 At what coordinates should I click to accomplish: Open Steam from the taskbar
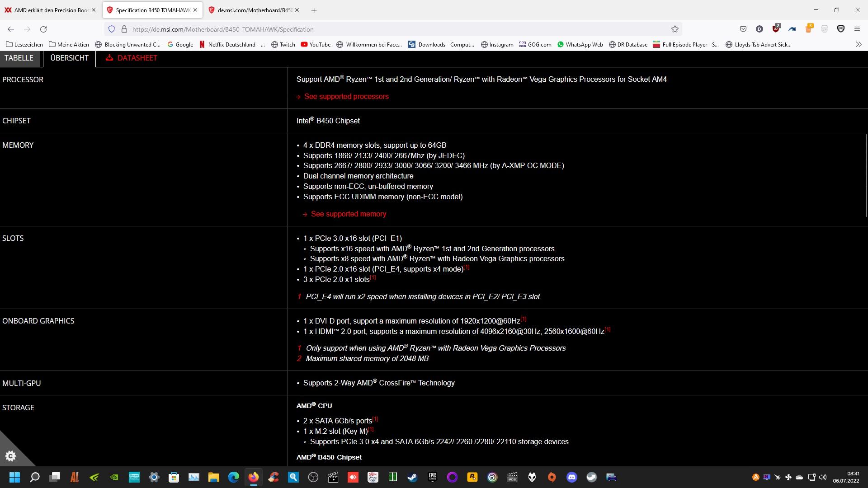[x=412, y=477]
